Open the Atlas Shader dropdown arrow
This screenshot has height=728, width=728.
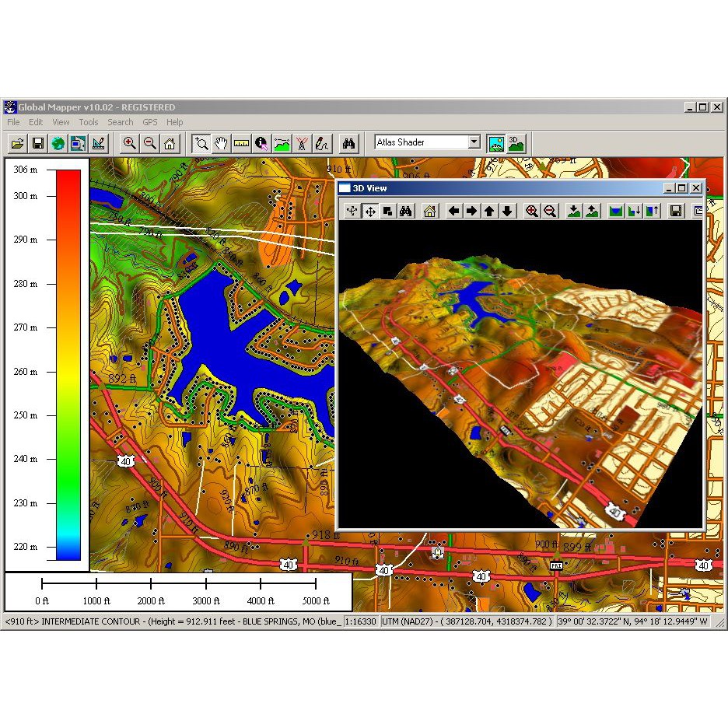[x=474, y=142]
